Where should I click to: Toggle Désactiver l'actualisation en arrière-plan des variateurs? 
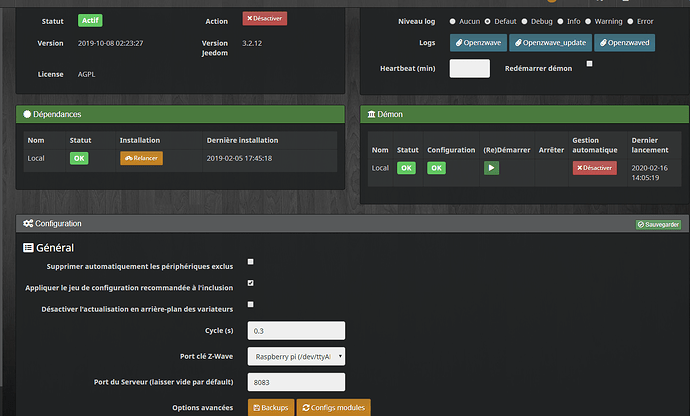click(x=250, y=304)
